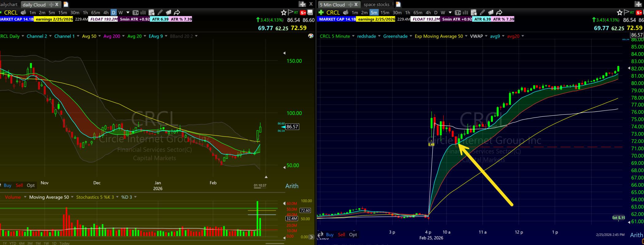Flag CRCL in the daily chart toolbar

tap(290, 12)
